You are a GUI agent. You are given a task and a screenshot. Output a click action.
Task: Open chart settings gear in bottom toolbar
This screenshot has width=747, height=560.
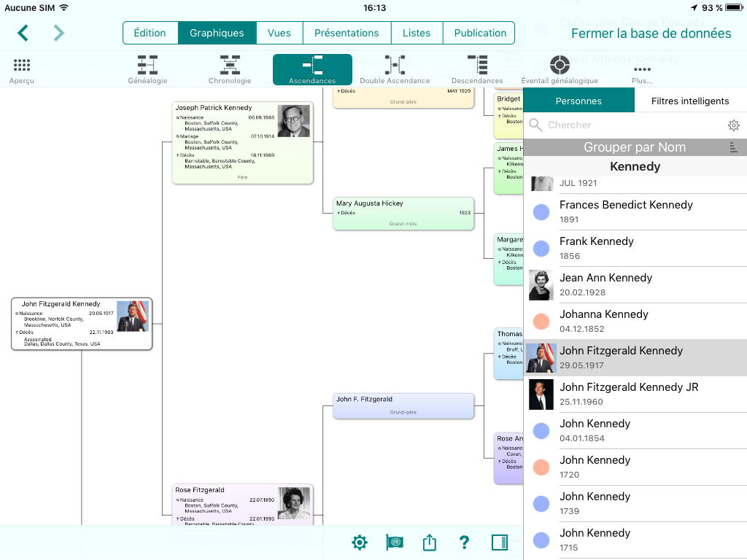(x=360, y=542)
